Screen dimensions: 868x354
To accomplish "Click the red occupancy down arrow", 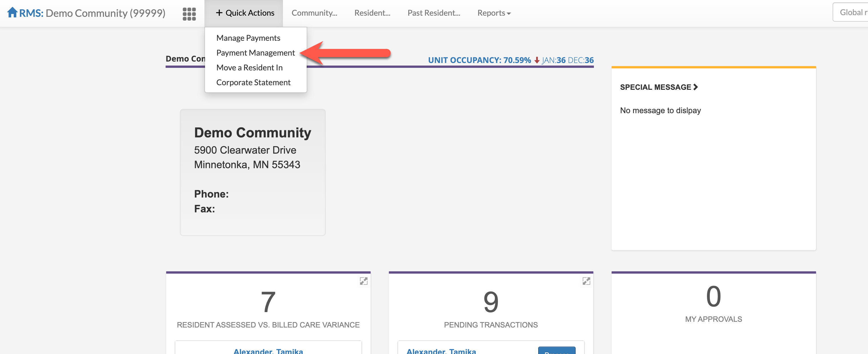I will pyautogui.click(x=537, y=60).
